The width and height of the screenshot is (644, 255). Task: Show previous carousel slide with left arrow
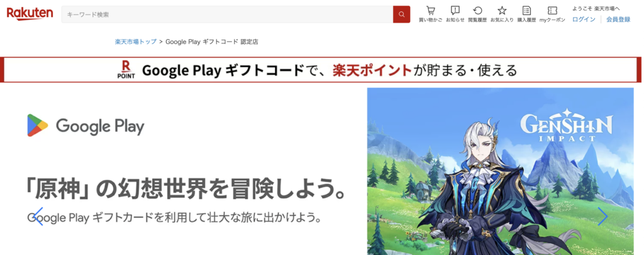coord(38,216)
